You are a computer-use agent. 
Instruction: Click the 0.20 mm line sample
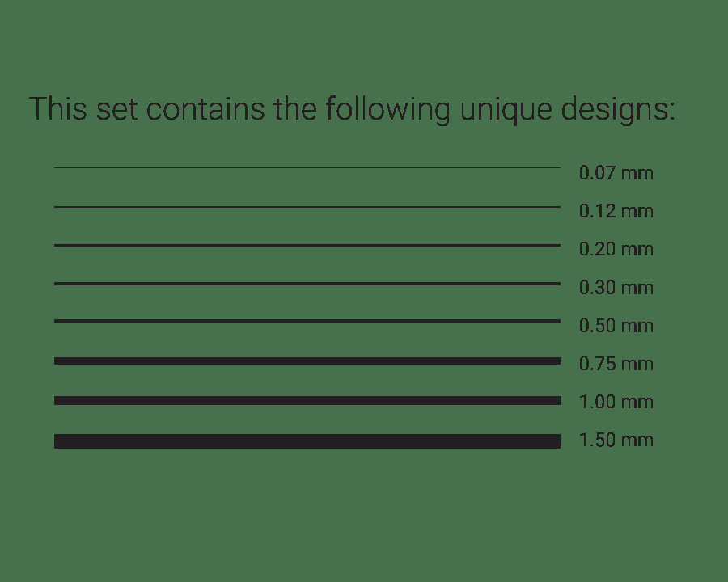[307, 245]
